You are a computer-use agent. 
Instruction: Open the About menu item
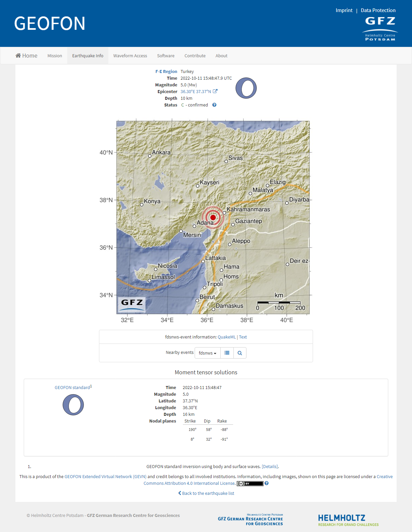click(221, 56)
